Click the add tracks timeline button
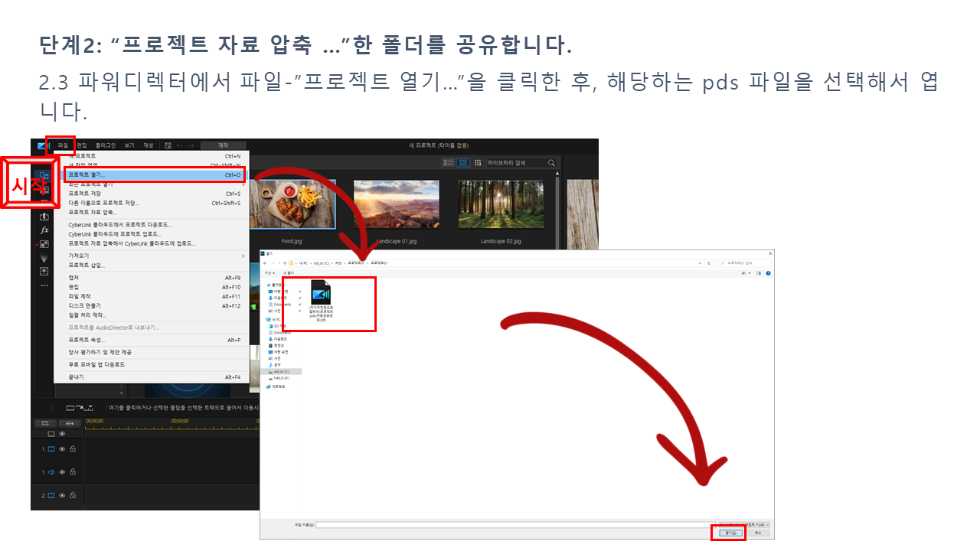Viewport: 980px width, 551px height. (x=45, y=422)
